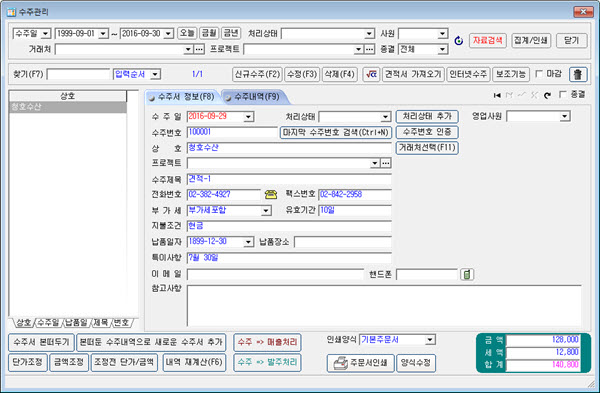This screenshot has height=393, width=600.
Task: Expand the 영업사원 dropdown
Action: pos(565,116)
